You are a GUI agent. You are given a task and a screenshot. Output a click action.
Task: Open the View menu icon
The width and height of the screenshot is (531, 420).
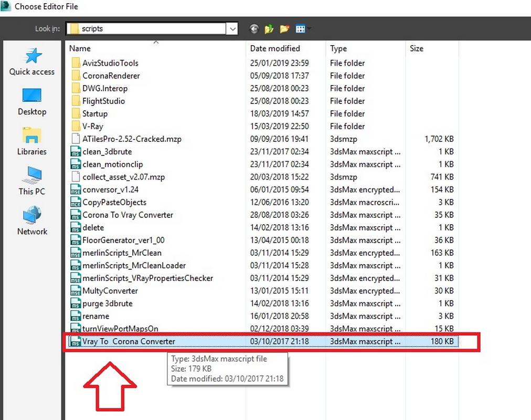300,29
